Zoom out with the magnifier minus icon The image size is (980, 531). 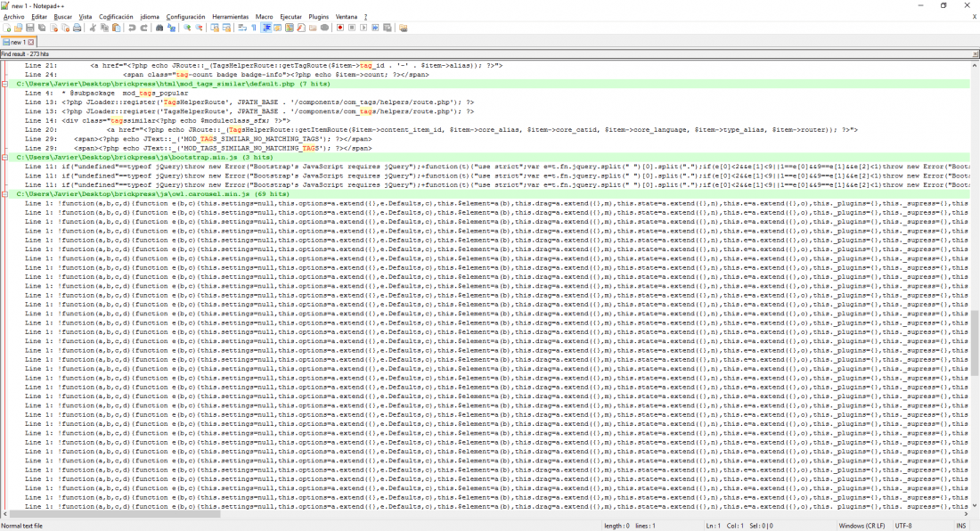tap(199, 28)
